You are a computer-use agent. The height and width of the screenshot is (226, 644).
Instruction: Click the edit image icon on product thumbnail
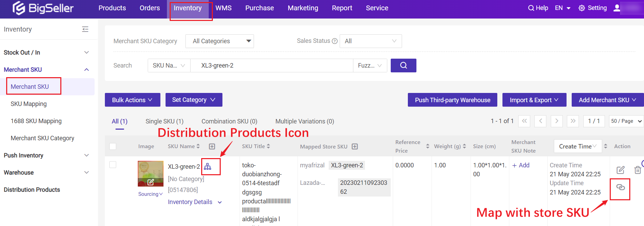(150, 182)
